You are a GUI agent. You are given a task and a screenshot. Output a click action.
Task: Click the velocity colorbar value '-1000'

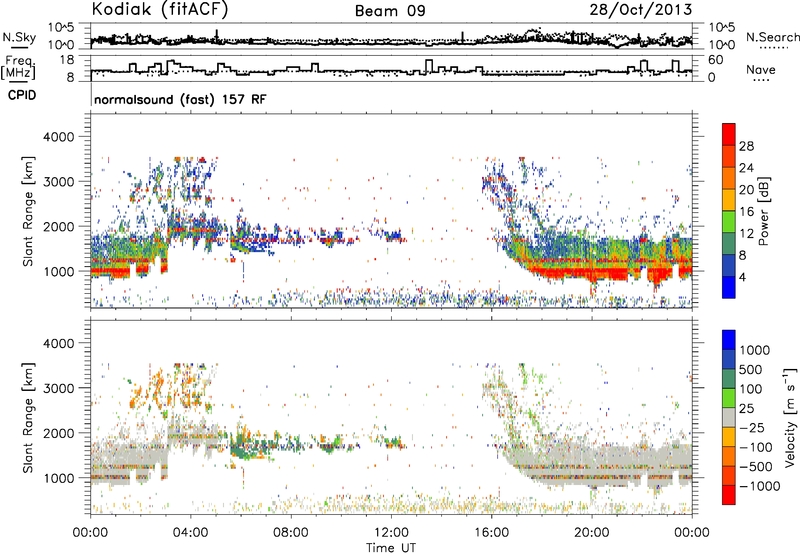coord(760,486)
